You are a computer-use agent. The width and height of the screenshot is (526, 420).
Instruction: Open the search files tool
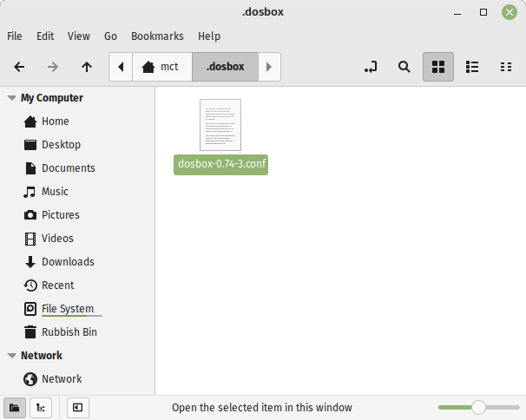click(404, 67)
